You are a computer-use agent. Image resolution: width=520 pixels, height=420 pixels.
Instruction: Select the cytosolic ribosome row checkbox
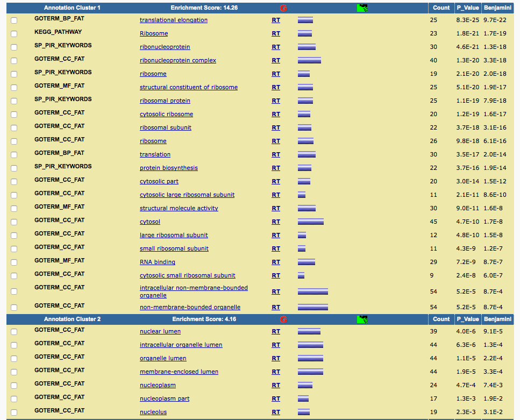(14, 115)
